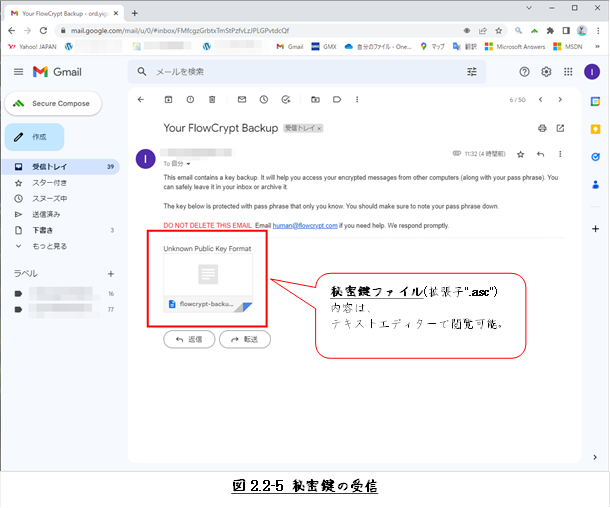Screen dimensions: 610x508
Task: Open message more-options three dots
Action: coord(560,154)
